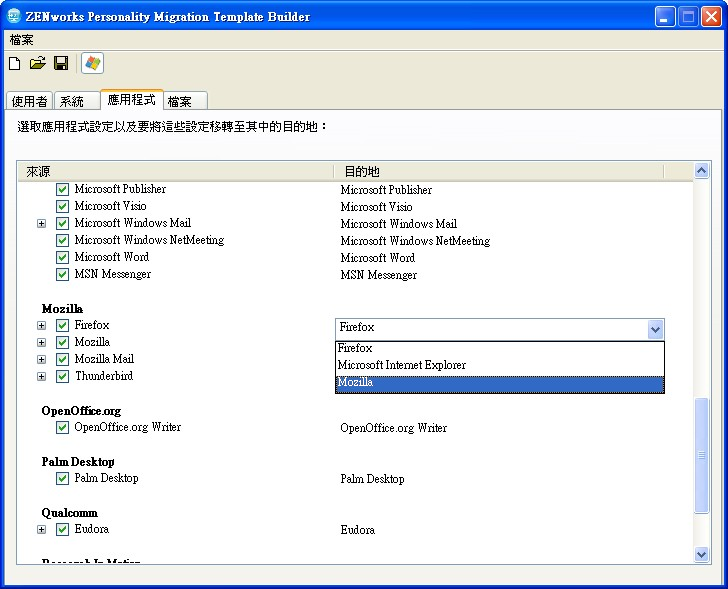The width and height of the screenshot is (728, 589).
Task: Expand the Eudora tree node
Action: pos(41,530)
